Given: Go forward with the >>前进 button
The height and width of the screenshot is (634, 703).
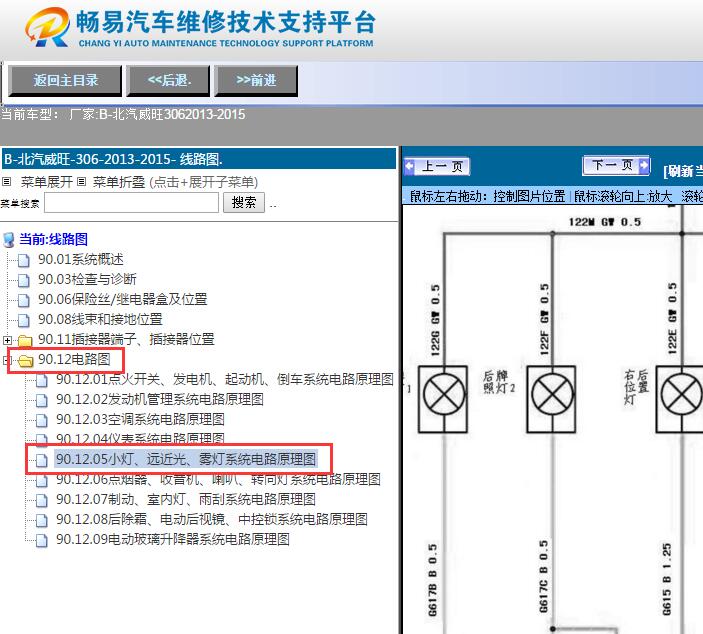Looking at the screenshot, I should point(256,81).
